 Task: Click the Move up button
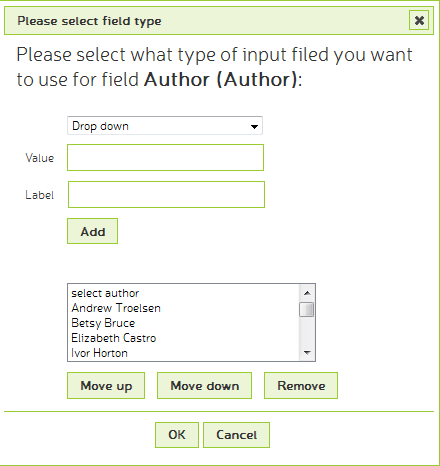tap(106, 386)
